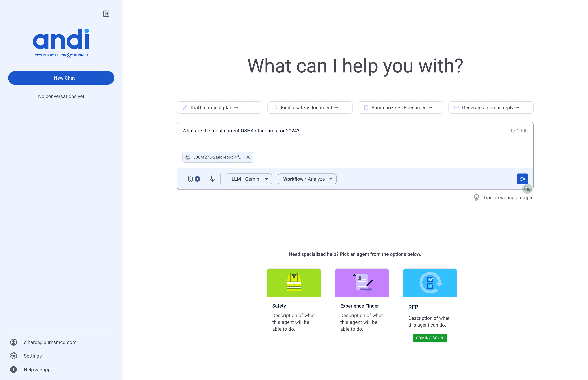Choose Draft a project plan suggestion

[x=219, y=108]
